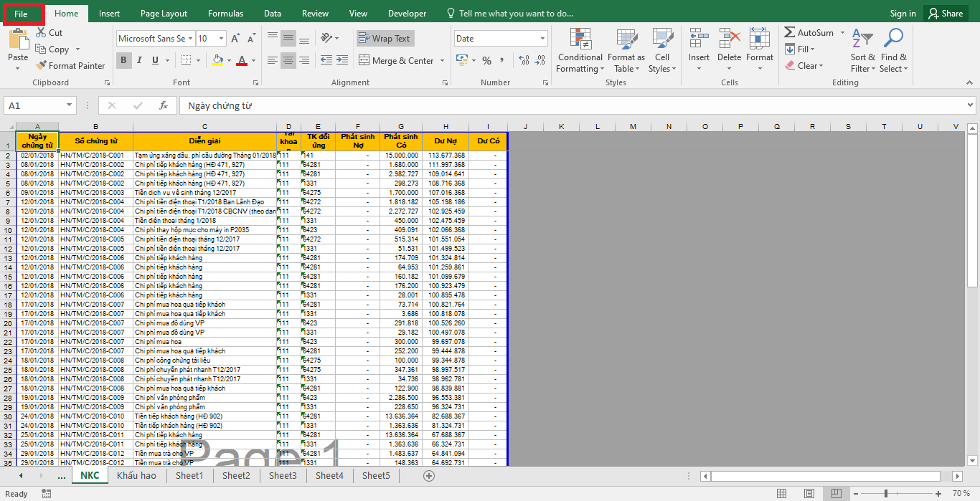Toggle Bold formatting
Viewport: 980px width, 501px height.
point(123,61)
